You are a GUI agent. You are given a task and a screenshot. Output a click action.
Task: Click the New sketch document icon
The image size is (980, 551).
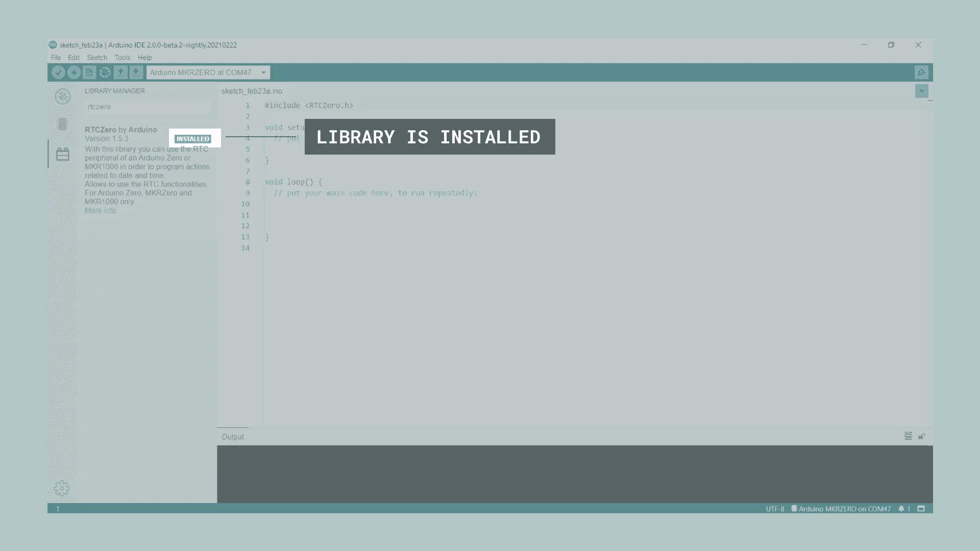[89, 72]
